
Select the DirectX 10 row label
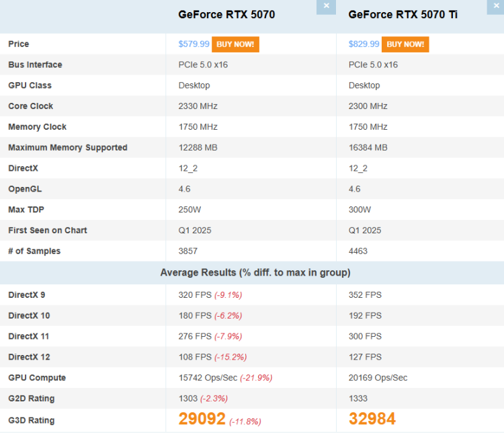[29, 315]
